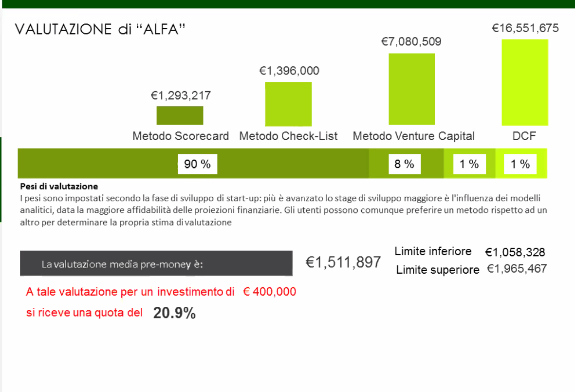Click the €1,396,000 value label
The image size is (575, 392).
coord(289,71)
